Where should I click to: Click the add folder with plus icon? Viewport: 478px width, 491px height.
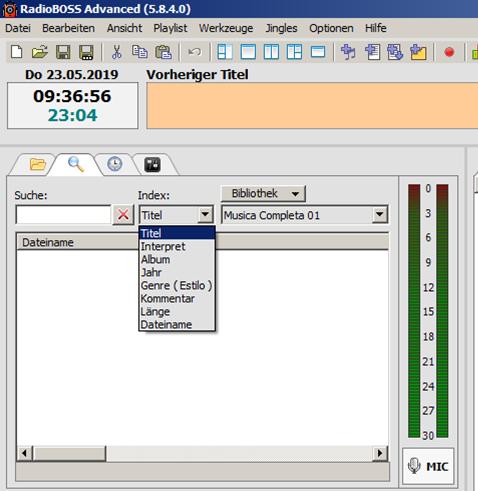point(418,52)
